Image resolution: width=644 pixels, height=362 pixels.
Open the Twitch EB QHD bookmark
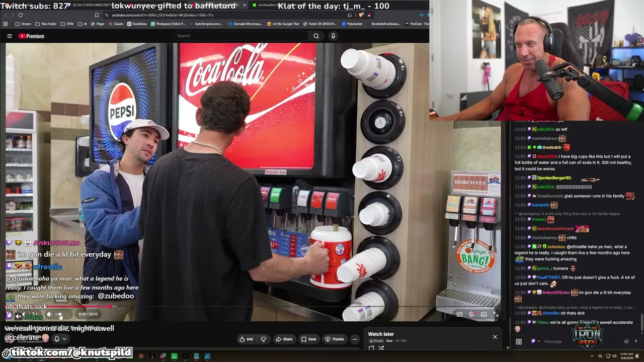point(319,24)
